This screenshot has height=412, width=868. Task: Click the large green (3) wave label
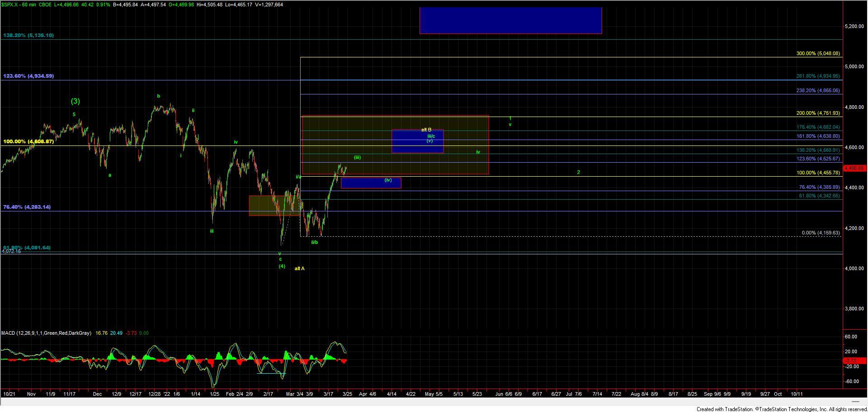tap(75, 101)
